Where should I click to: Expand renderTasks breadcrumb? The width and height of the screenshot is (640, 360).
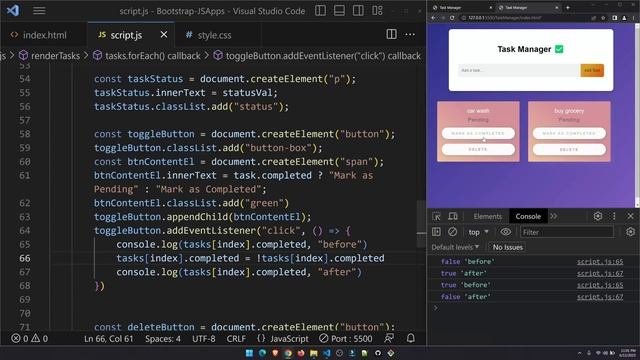pyautogui.click(x=49, y=56)
